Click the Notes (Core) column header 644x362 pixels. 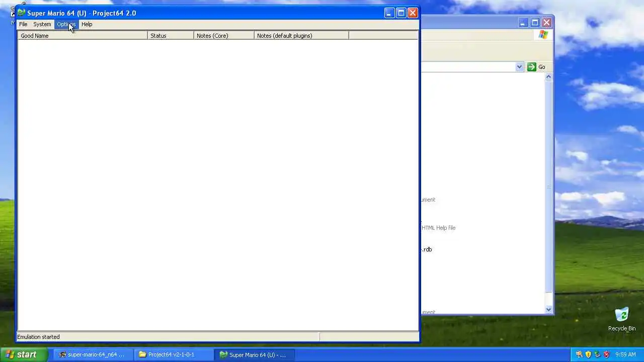224,36
